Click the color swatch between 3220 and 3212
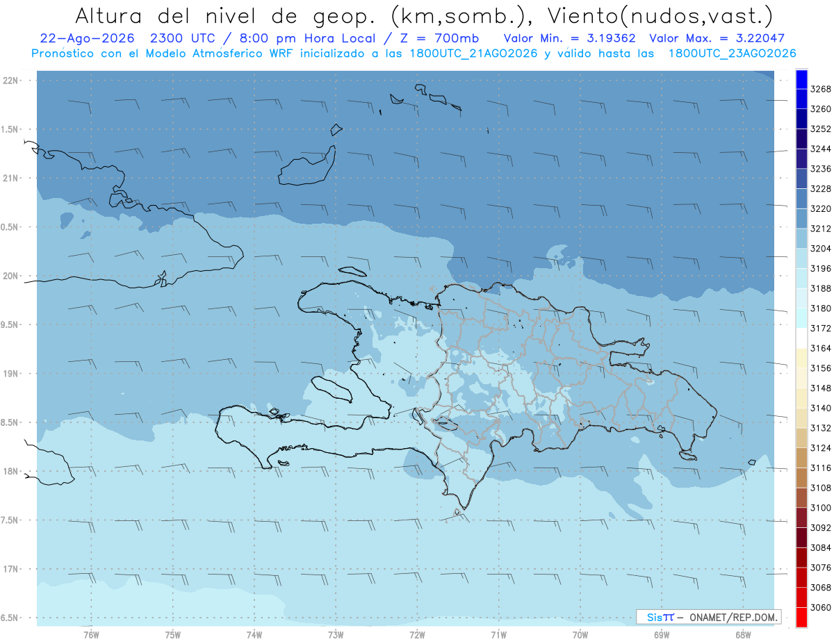Viewport: 834px width, 644px height. 801,218
